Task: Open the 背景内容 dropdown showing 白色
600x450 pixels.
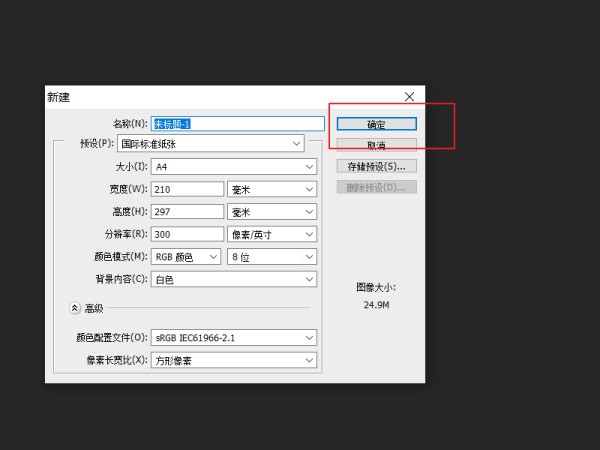Action: pos(233,279)
